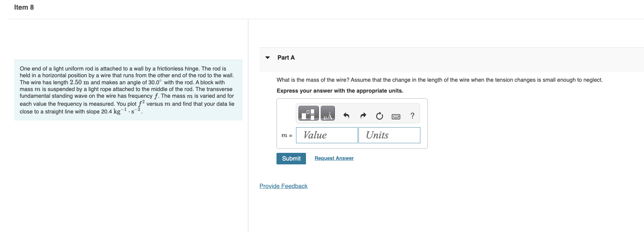Open the Provide Feedback link
The height and width of the screenshot is (232, 644).
pyautogui.click(x=284, y=186)
